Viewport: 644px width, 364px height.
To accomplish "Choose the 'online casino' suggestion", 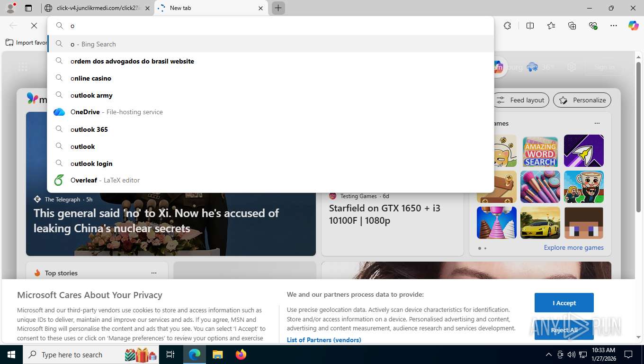I will pos(270,78).
